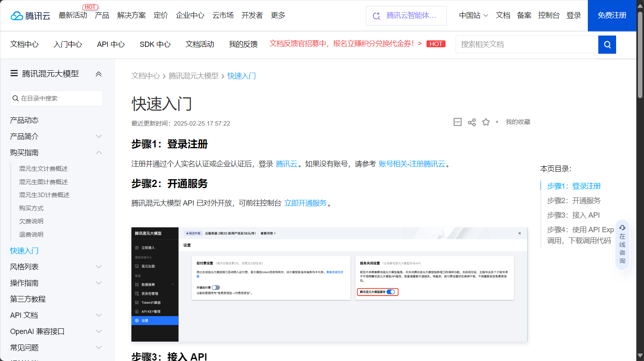Open the 产品动态 sidebar item
Viewport: 644px width, 361px height.
click(x=24, y=120)
